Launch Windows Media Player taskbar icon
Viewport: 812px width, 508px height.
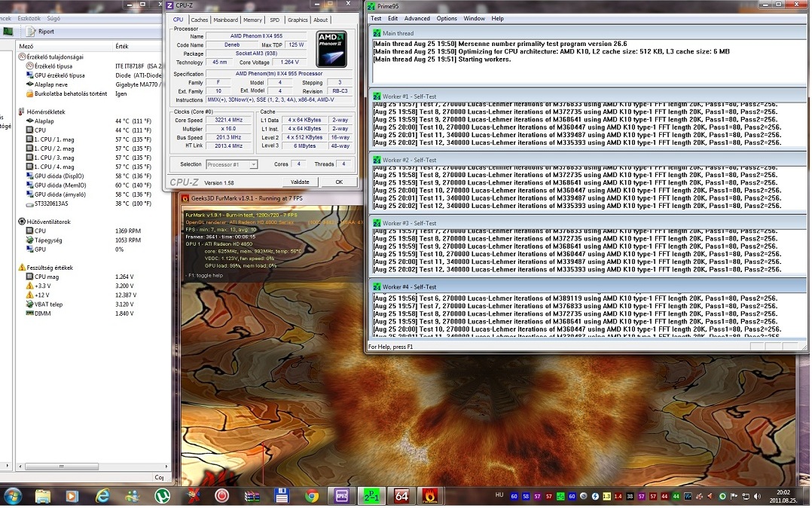(x=72, y=496)
